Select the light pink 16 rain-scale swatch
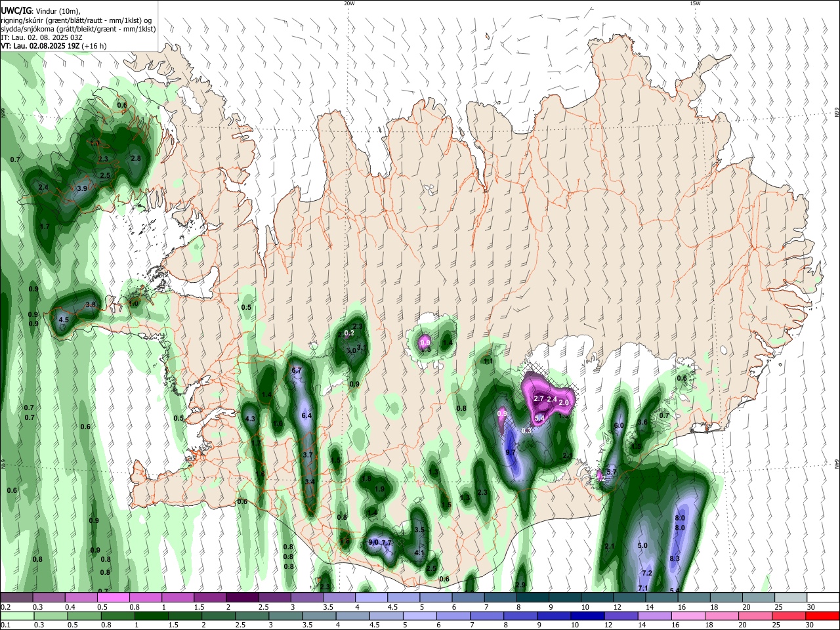Viewport: 840px width, 630px height. (688, 616)
